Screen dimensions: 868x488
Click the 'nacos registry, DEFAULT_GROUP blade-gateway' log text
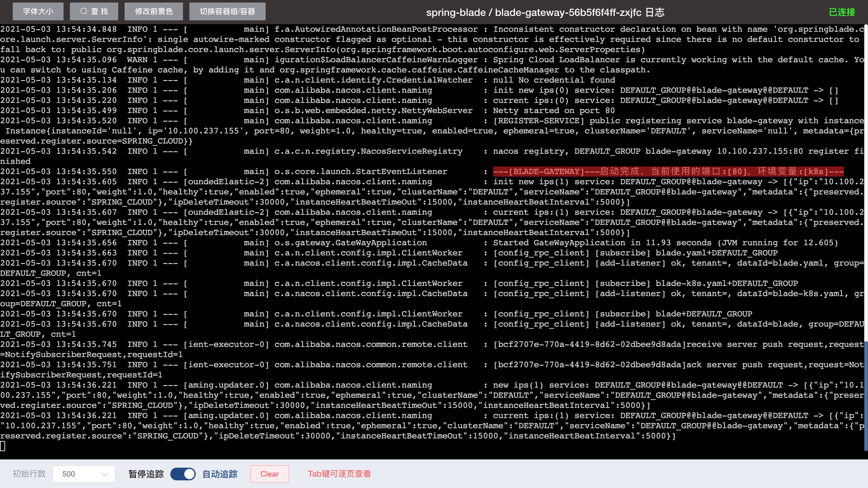(x=602, y=151)
